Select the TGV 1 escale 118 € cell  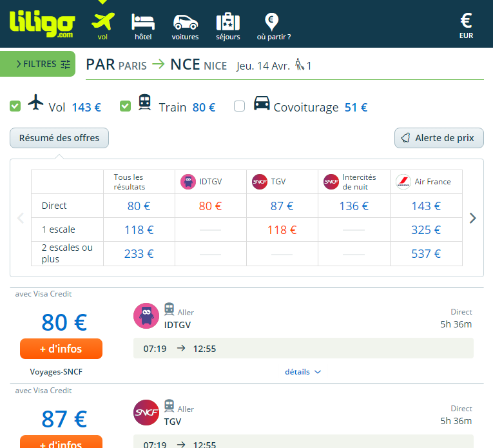282,230
